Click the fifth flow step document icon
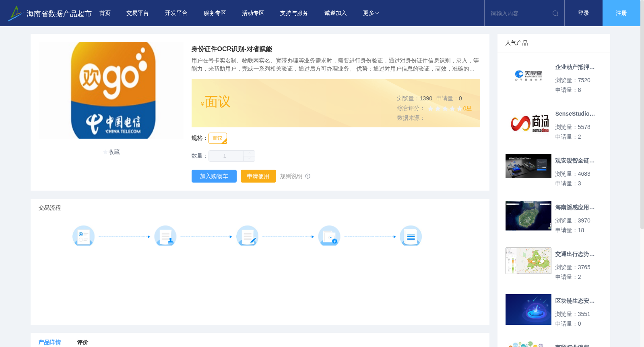This screenshot has height=347, width=644. point(411,236)
